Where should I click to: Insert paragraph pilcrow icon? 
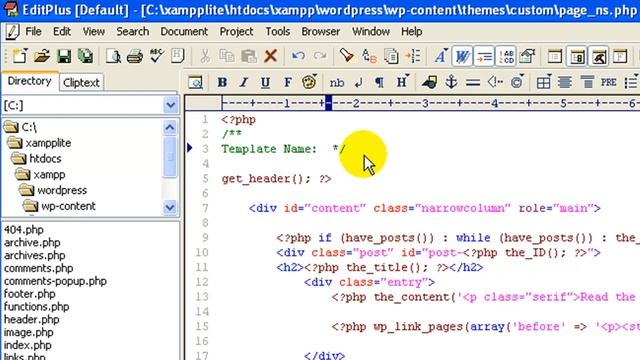pyautogui.click(x=380, y=83)
